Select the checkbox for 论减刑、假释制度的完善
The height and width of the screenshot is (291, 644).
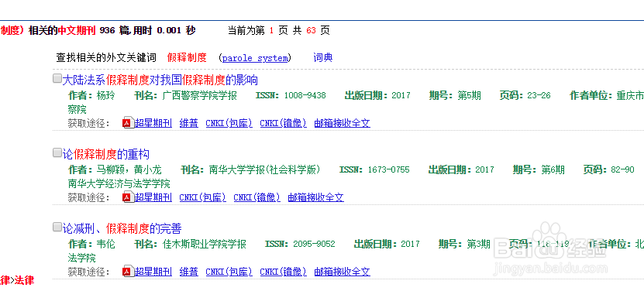click(57, 227)
